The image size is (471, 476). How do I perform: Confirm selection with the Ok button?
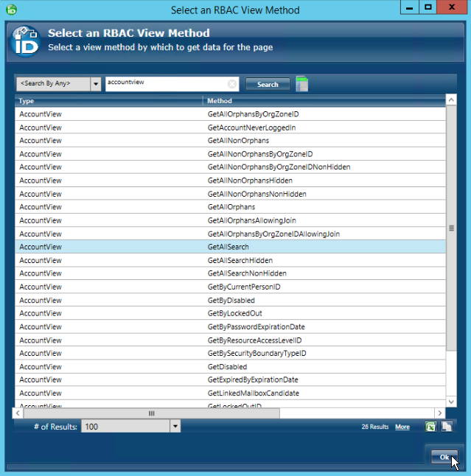click(444, 457)
